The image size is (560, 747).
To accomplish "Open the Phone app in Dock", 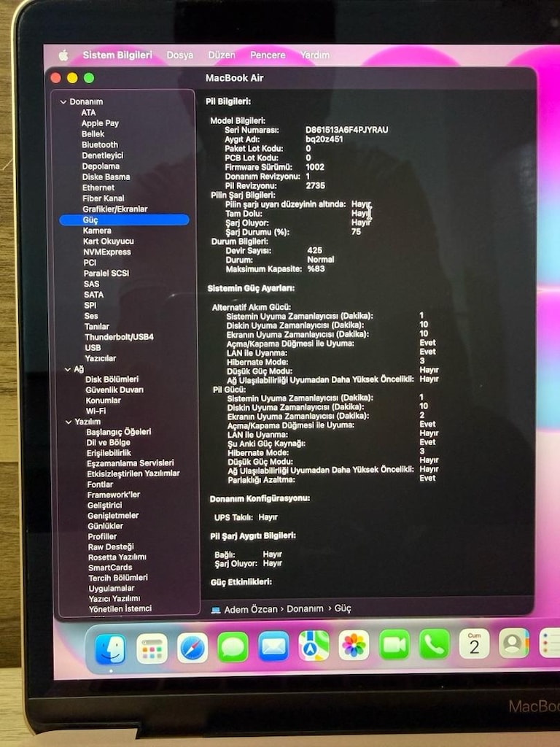I will click(x=435, y=643).
